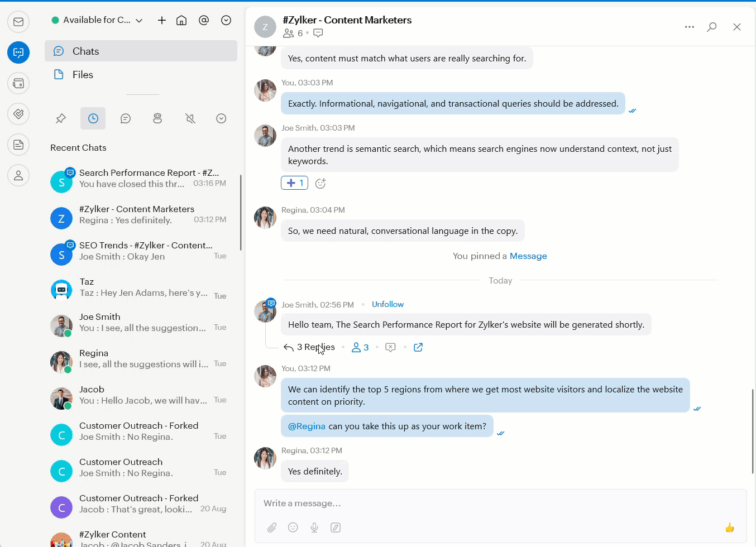This screenshot has height=547, width=756.
Task: Click Regina's avatar beside 'Yes definitely.'
Action: click(265, 458)
